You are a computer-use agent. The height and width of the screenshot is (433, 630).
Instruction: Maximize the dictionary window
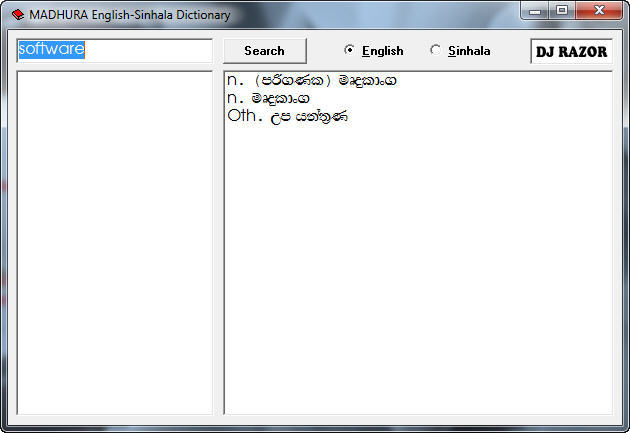tap(562, 11)
